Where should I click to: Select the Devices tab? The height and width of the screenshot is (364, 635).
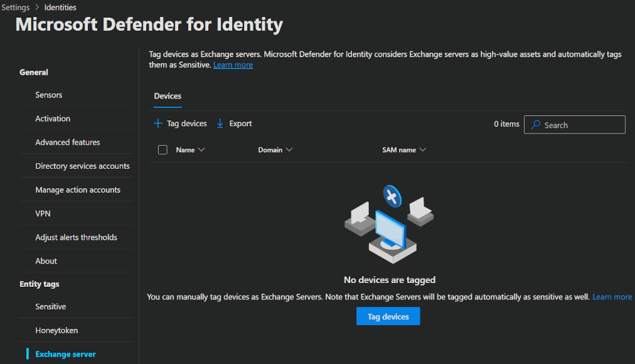[x=168, y=96]
